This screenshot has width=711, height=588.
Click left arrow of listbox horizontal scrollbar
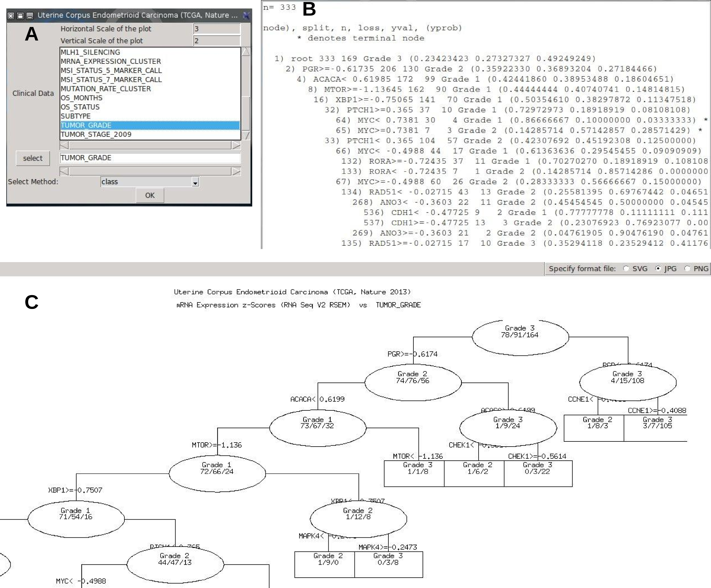(x=64, y=145)
